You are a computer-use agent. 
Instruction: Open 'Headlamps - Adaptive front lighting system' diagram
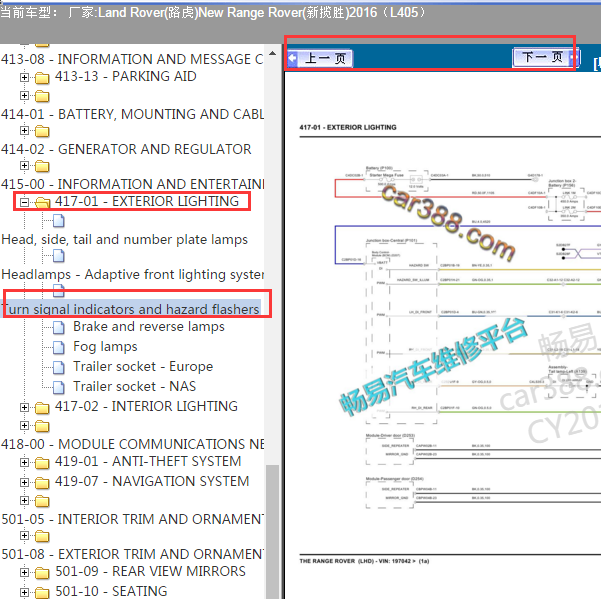(133, 274)
